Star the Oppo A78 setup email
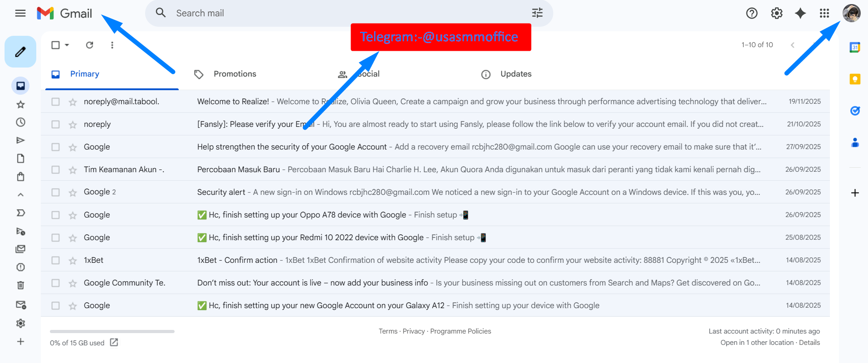The image size is (868, 363). click(73, 215)
